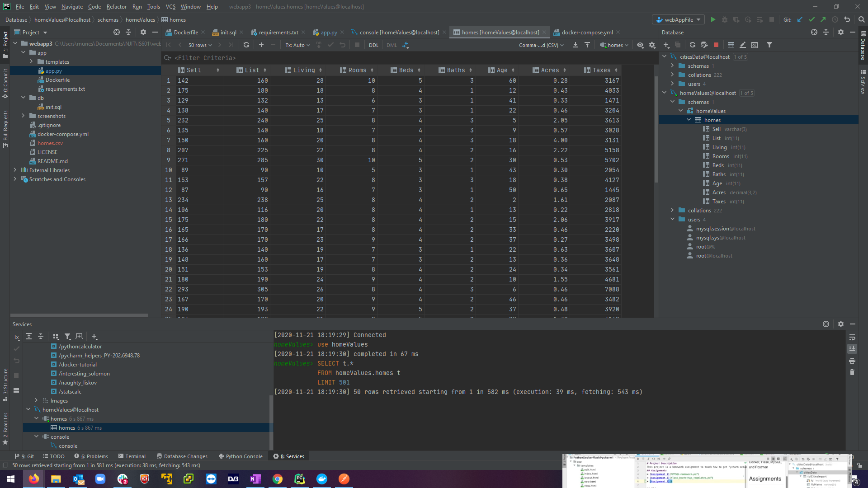Run the webAppFile configuration
The width and height of the screenshot is (868, 488).
click(x=713, y=19)
